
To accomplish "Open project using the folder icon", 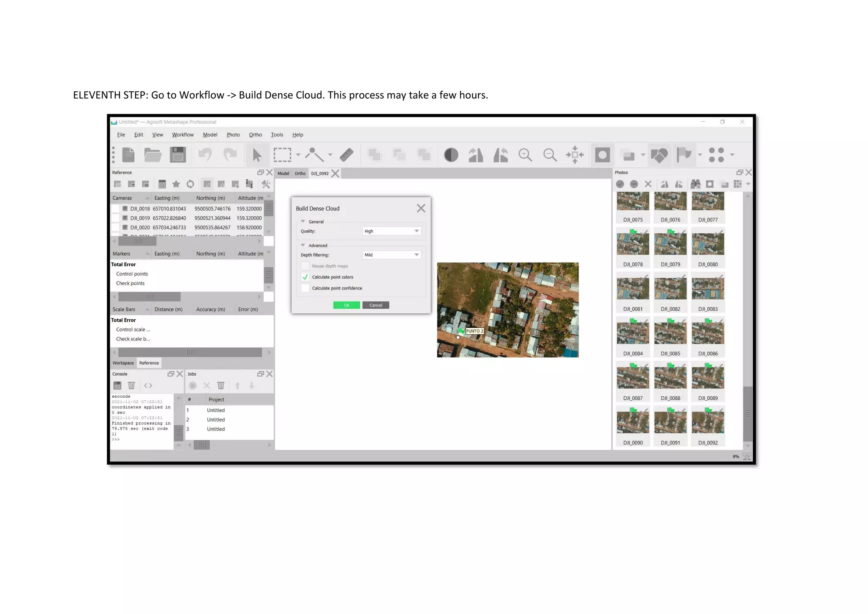I will click(x=153, y=155).
